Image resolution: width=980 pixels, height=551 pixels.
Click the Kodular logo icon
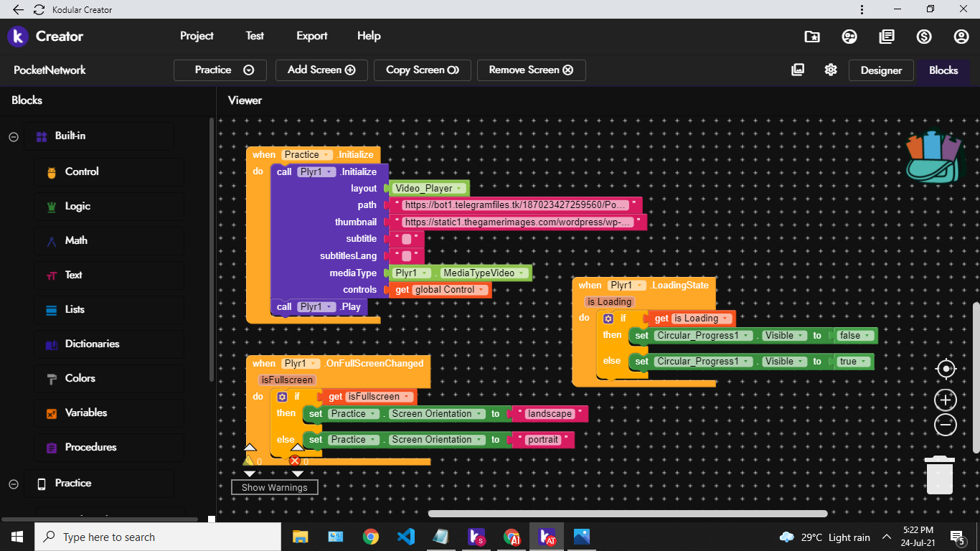pos(17,37)
